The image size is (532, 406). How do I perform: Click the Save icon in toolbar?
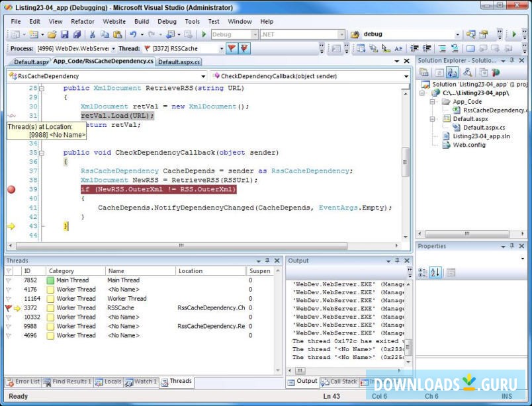coord(64,34)
